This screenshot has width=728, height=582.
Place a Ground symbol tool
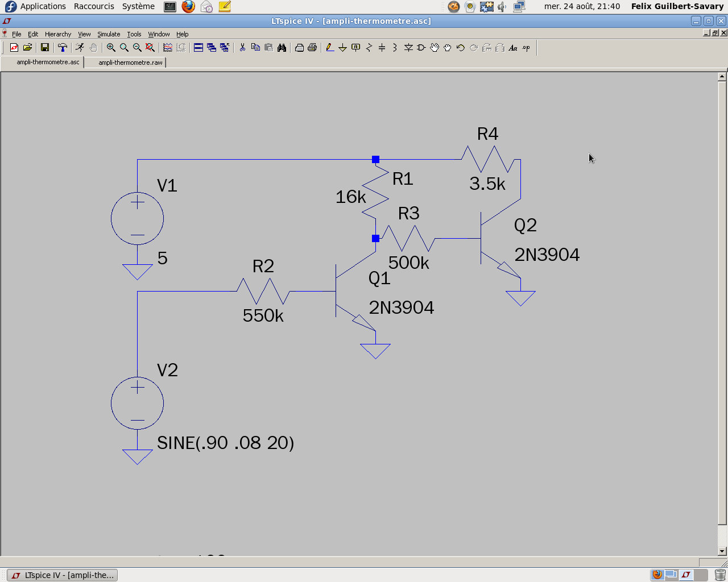[343, 48]
